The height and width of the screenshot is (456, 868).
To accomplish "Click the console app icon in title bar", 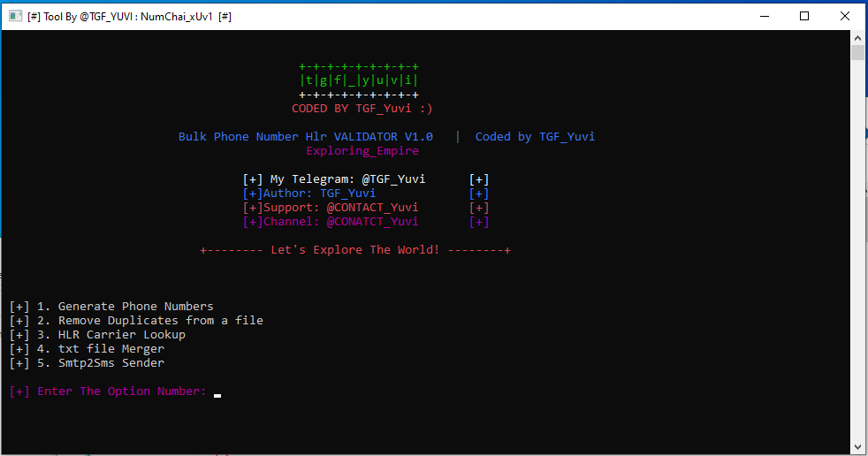I will 16,16.
